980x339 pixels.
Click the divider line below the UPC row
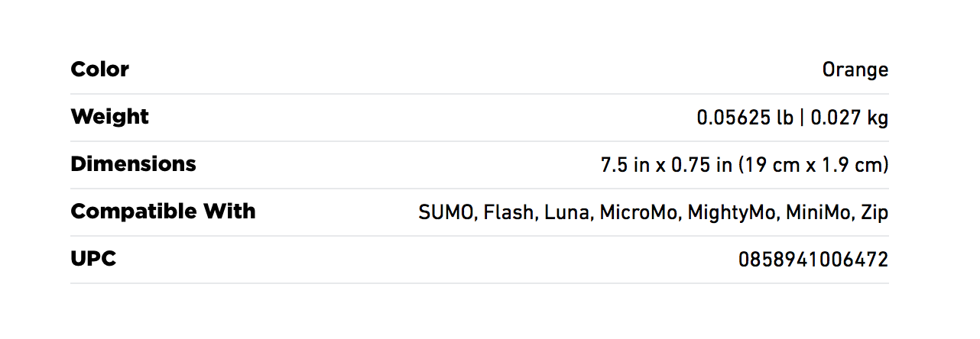pyautogui.click(x=479, y=283)
